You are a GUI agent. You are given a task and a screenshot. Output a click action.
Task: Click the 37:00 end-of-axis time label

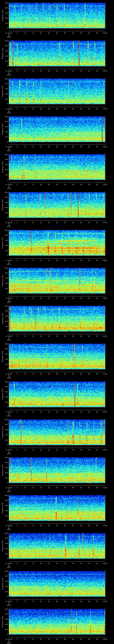105,223
